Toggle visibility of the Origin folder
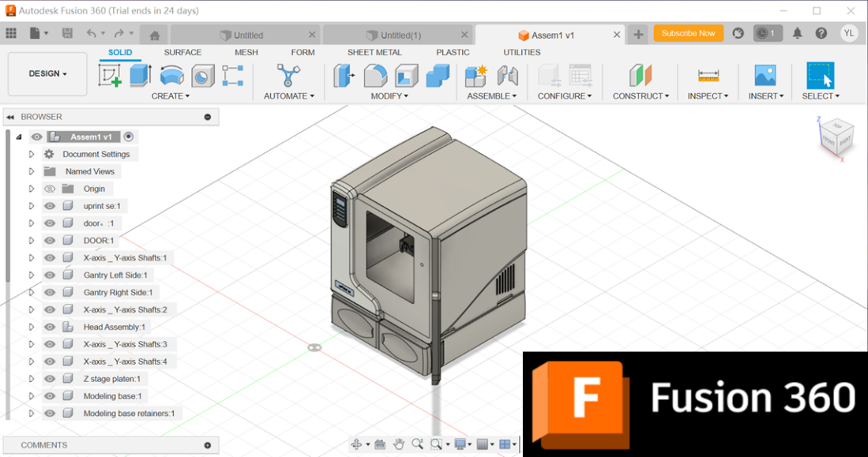Viewport: 868px width, 457px height. coord(49,189)
